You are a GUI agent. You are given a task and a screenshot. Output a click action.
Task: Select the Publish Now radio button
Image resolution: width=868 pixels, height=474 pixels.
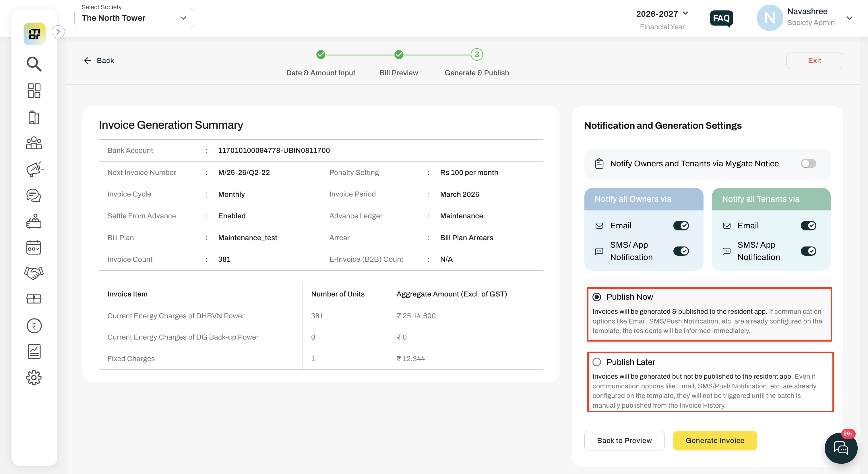[597, 297]
